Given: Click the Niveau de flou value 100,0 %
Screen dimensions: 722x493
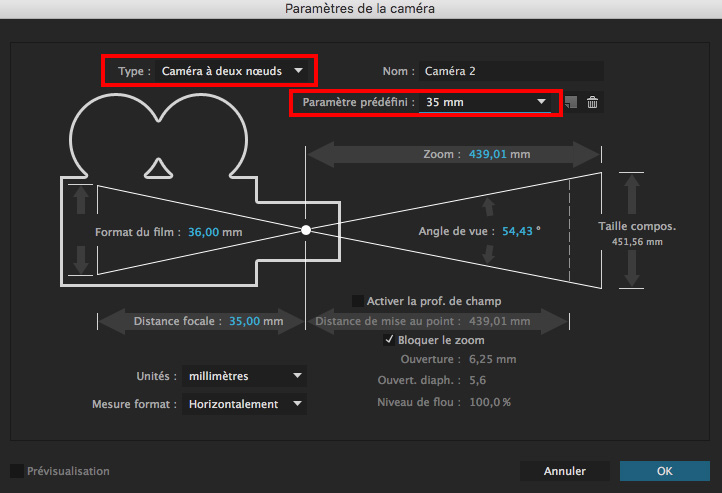Looking at the screenshot, I should [489, 402].
